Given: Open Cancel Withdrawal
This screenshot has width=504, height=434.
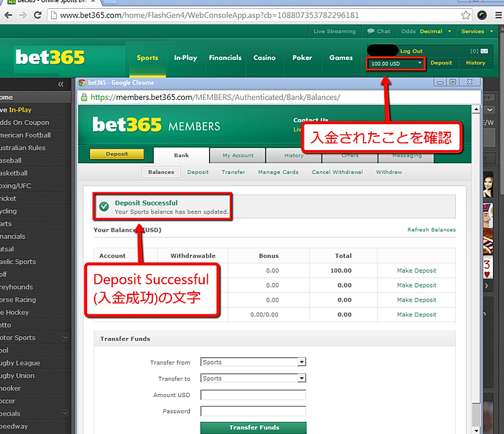Looking at the screenshot, I should (x=337, y=172).
